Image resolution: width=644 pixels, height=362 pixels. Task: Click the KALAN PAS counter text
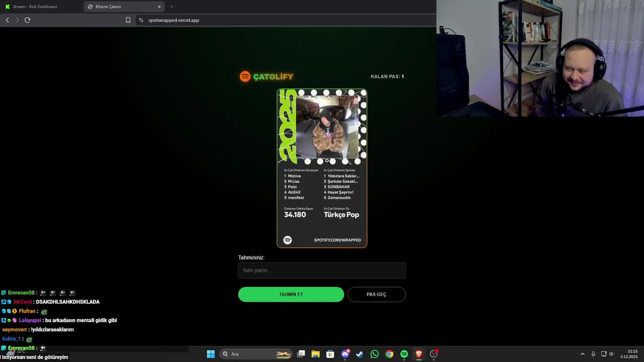click(x=387, y=76)
